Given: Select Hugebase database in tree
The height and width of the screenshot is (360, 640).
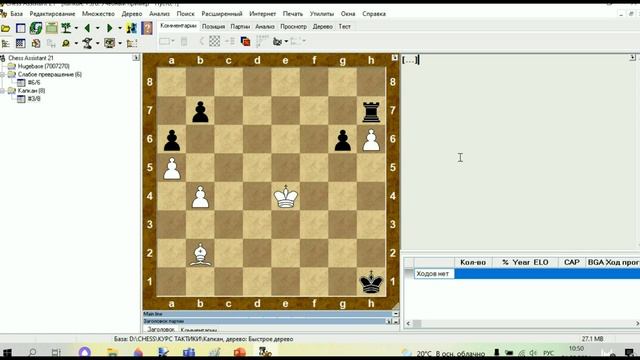Looking at the screenshot, I should pos(43,66).
